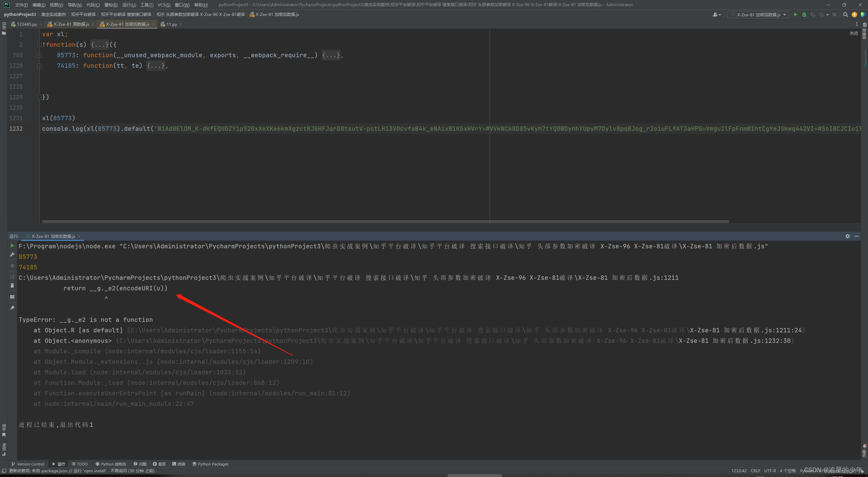Clear console output with the trash icon
This screenshot has height=477, width=868.
pos(12,286)
